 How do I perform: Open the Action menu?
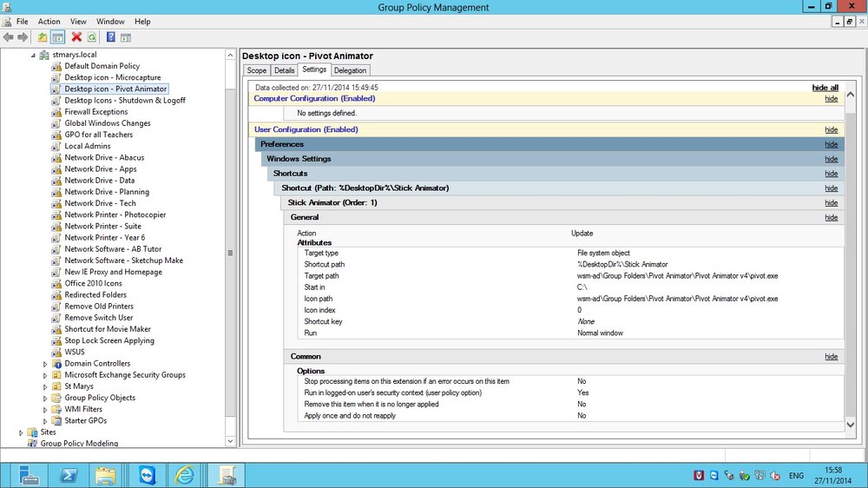(49, 22)
